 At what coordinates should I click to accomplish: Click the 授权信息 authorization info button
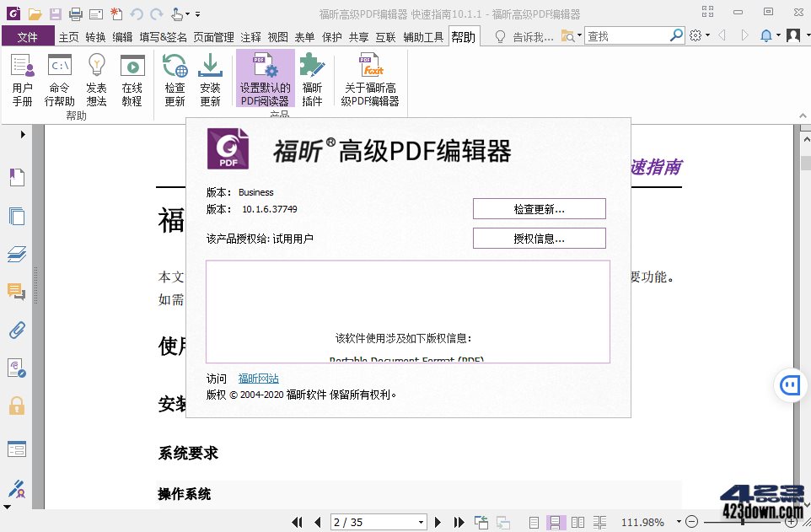tap(539, 238)
